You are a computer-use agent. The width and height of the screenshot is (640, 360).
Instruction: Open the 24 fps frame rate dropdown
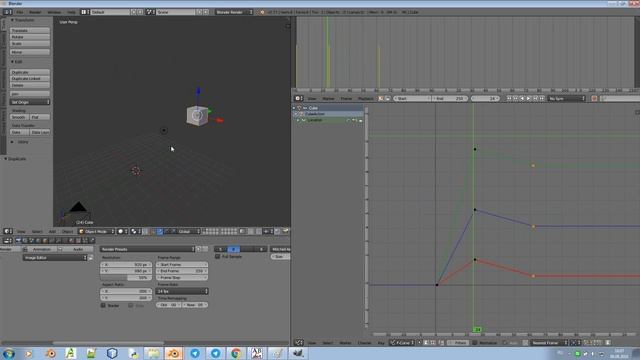[182, 291]
